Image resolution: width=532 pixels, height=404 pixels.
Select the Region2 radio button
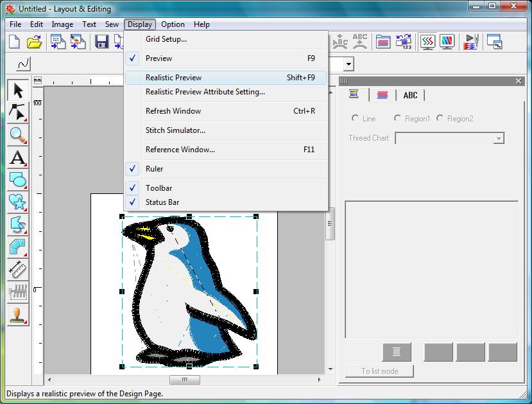click(x=440, y=118)
